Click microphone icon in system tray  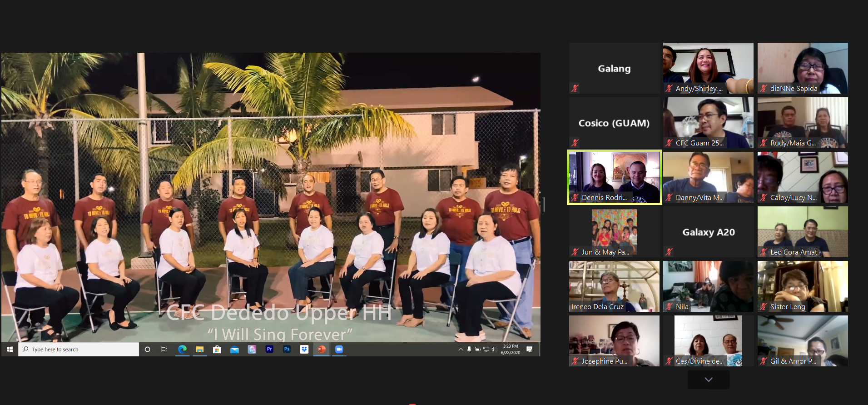[469, 349]
